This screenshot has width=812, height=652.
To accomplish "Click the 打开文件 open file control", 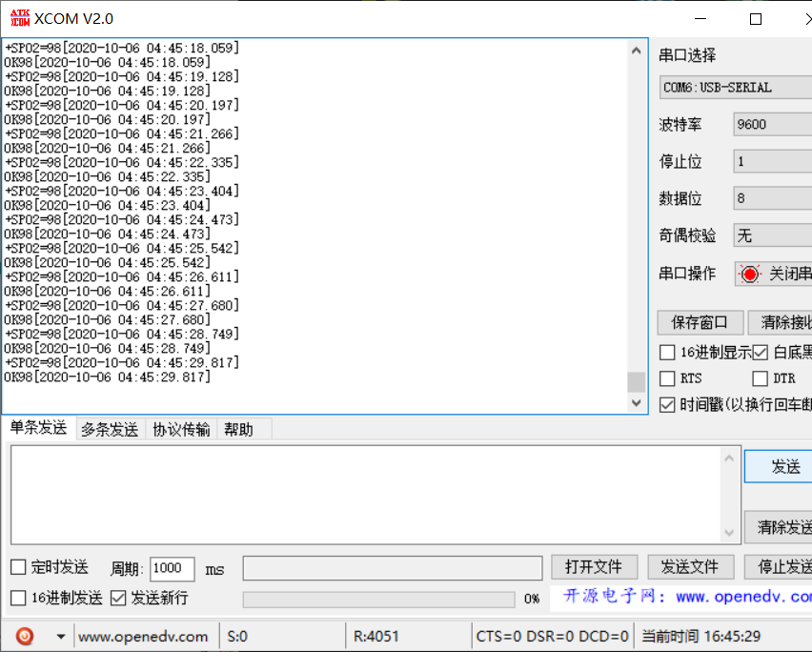I will tap(594, 566).
